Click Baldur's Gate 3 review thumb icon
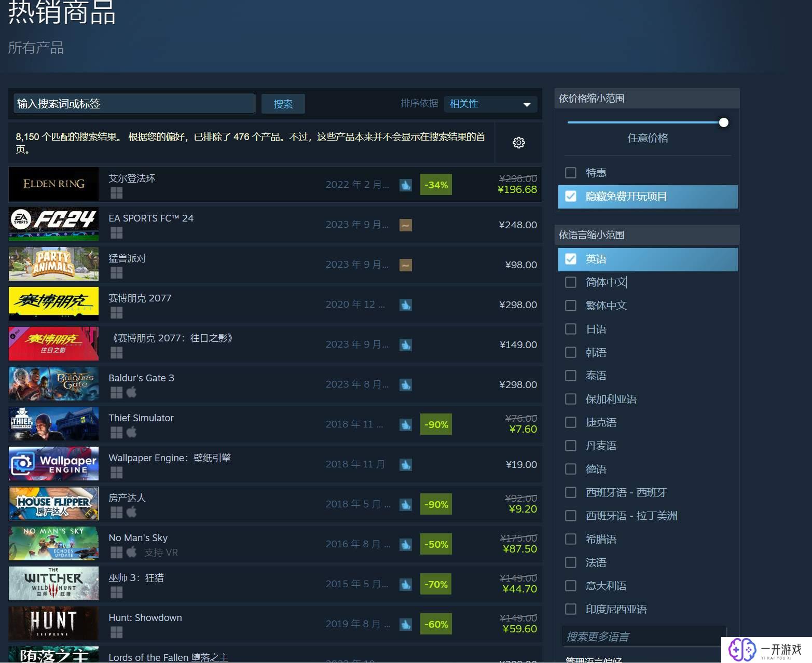The image size is (812, 663). tap(406, 384)
